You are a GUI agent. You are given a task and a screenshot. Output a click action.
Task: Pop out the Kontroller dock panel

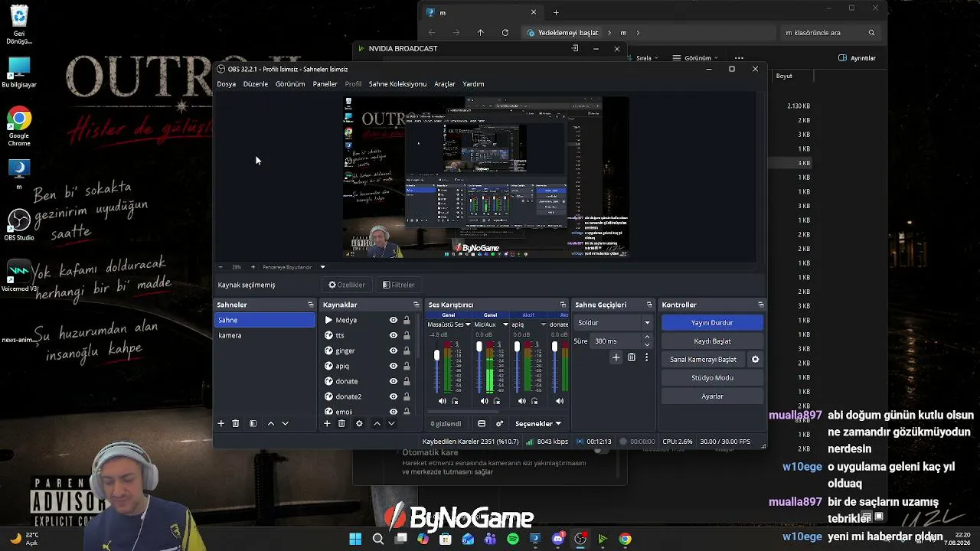pos(760,305)
